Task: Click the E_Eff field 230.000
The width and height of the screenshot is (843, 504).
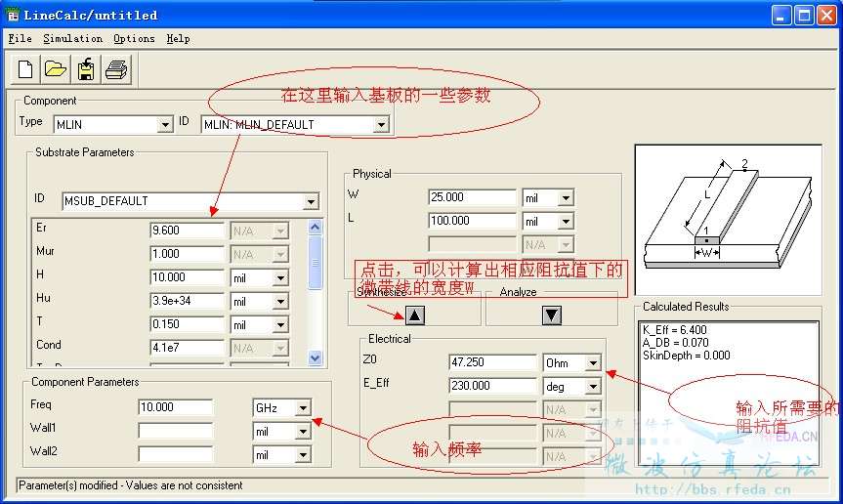Action: tap(492, 386)
